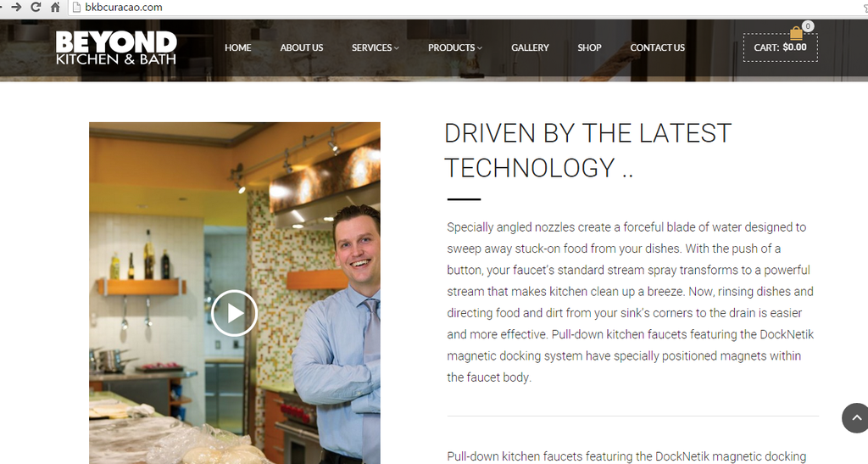
Task: Open the Beyond Kitchen & Bath logo
Action: pyautogui.click(x=116, y=48)
